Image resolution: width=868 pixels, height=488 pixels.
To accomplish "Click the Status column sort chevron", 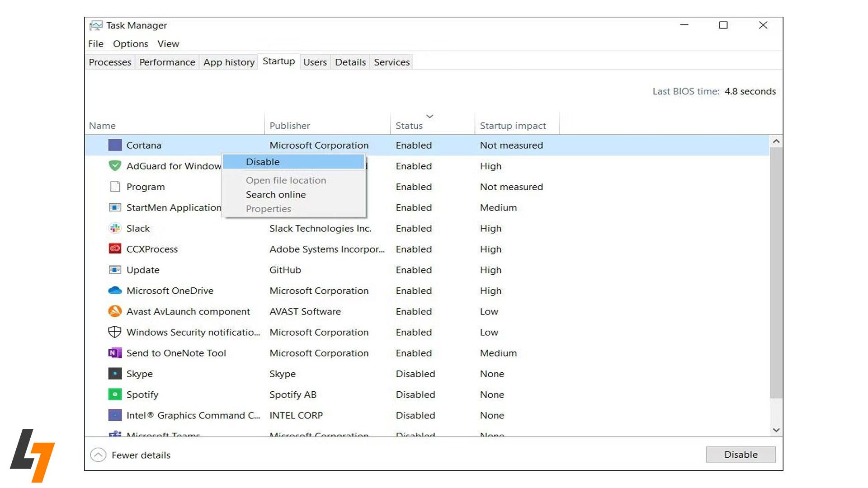I will coord(429,117).
